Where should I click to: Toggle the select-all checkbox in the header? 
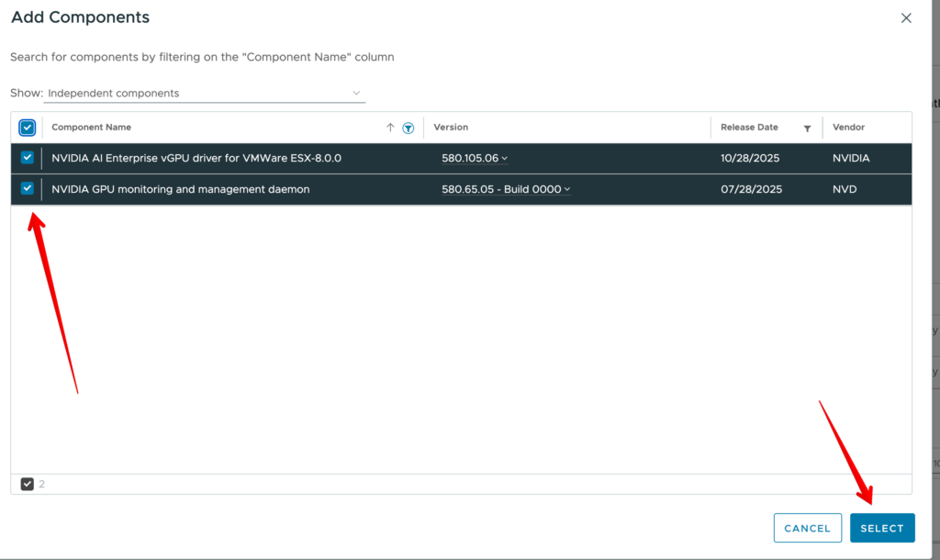[27, 128]
